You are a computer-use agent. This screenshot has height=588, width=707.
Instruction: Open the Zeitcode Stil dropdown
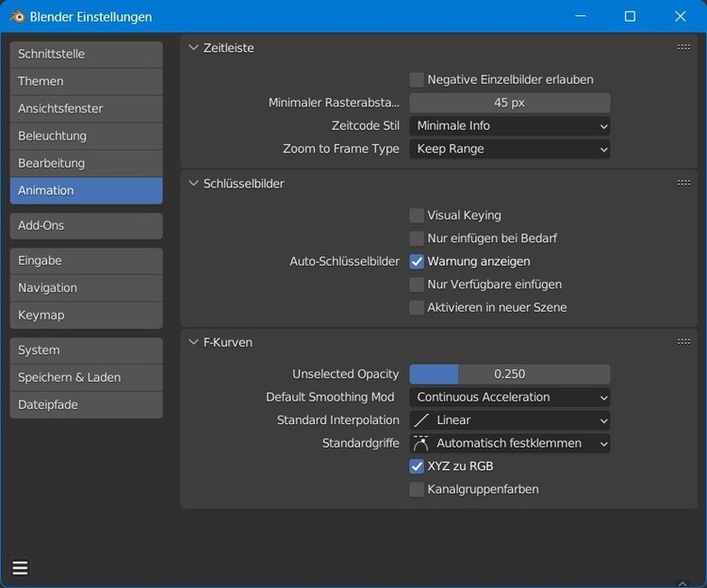point(509,125)
